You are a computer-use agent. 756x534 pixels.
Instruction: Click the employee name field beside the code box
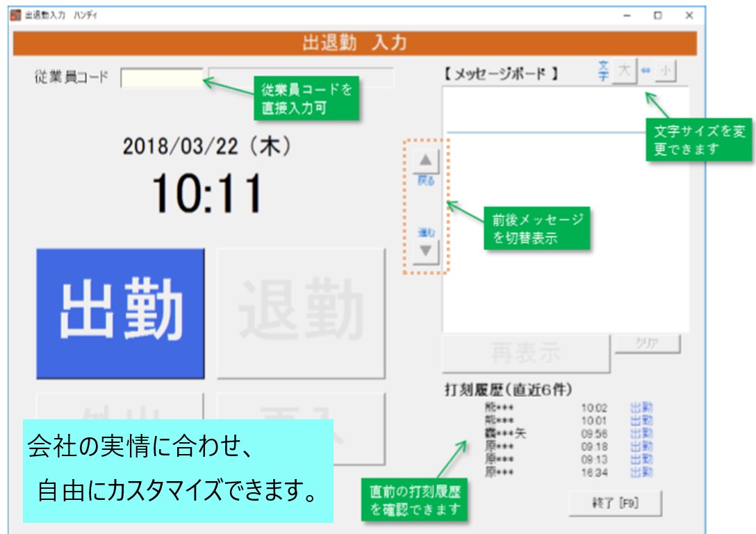301,78
